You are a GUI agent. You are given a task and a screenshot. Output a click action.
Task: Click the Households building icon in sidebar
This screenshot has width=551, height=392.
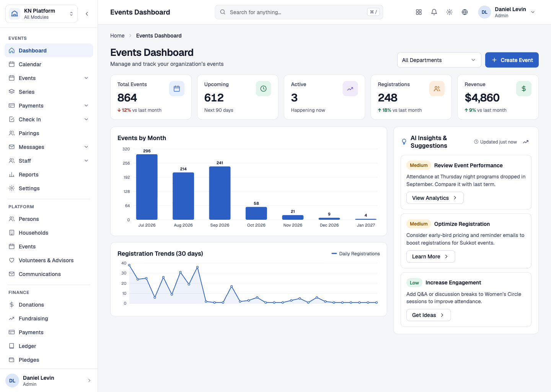coord(11,233)
